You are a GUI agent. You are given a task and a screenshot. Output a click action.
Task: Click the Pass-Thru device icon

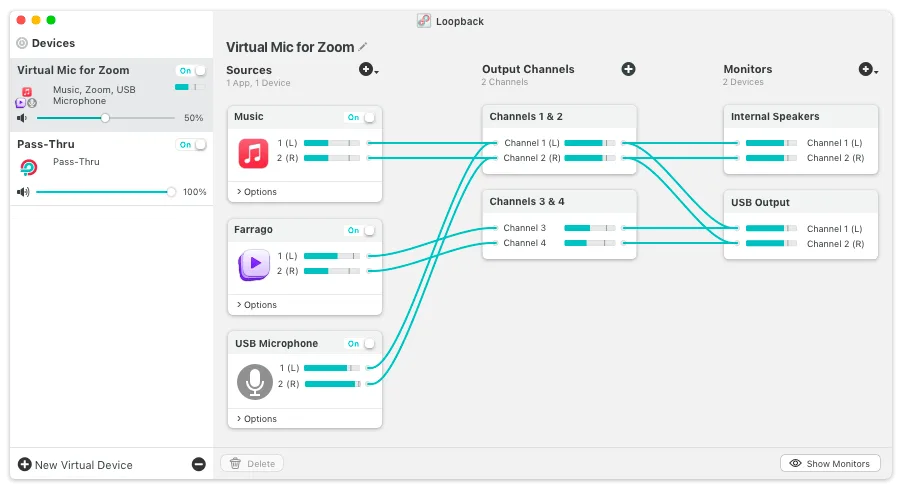[x=29, y=168]
